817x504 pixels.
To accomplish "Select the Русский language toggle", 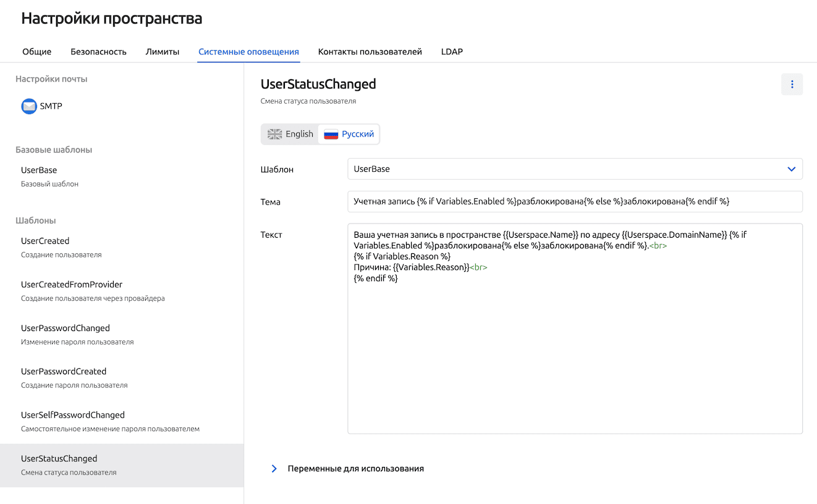I will 349,134.
